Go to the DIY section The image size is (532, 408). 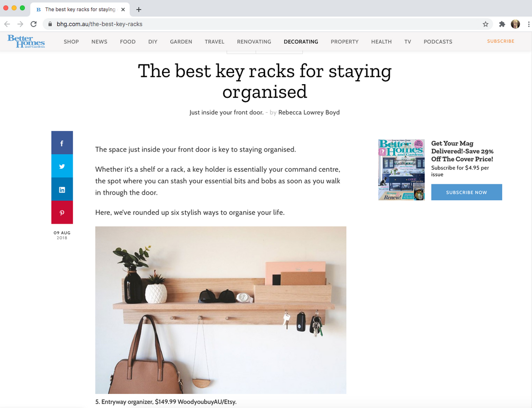click(153, 42)
